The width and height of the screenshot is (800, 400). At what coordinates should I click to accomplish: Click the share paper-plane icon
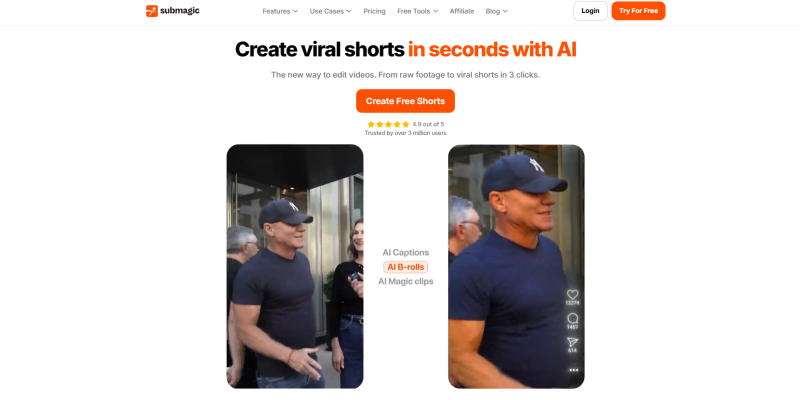coord(572,342)
